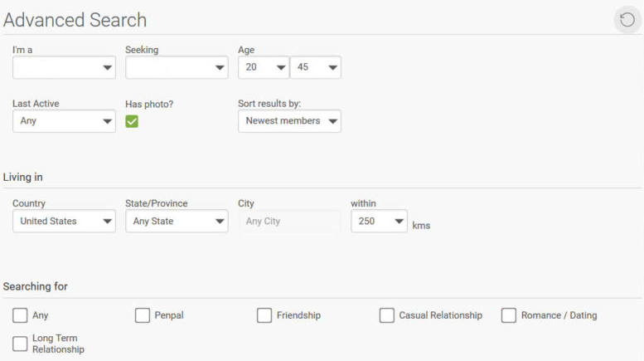Uncheck the Has photo checkbox

(x=132, y=121)
